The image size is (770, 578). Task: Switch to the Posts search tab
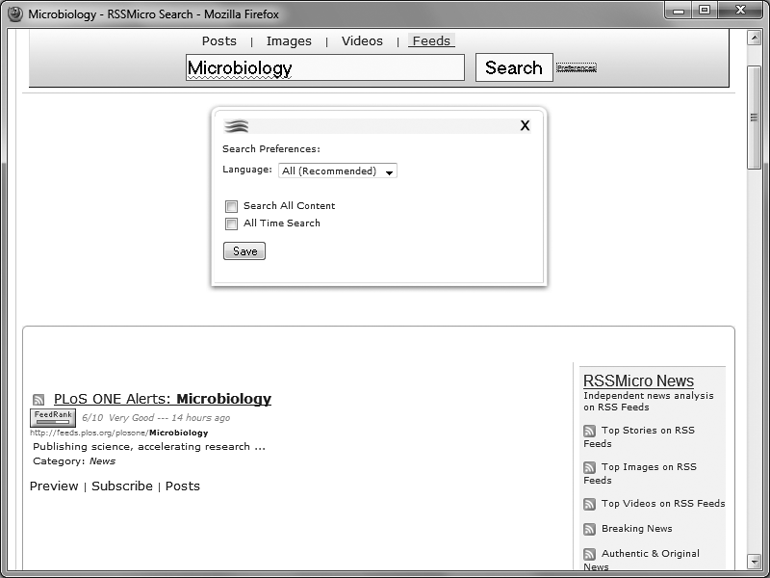219,41
